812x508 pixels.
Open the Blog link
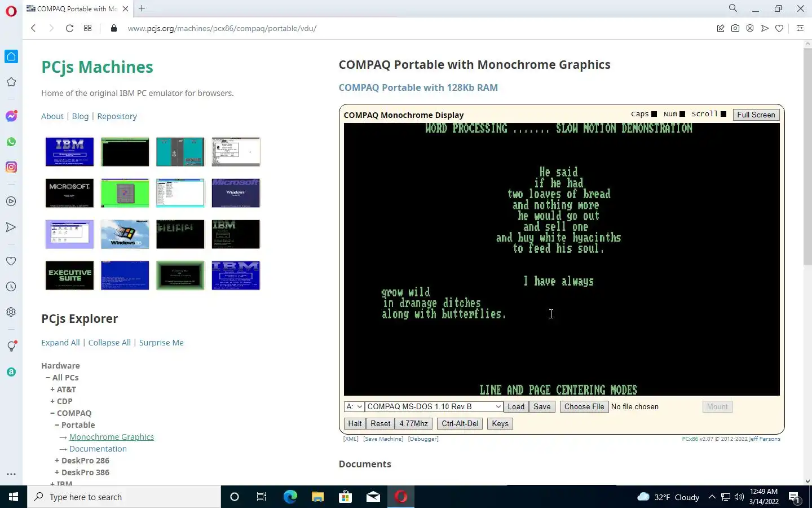click(x=80, y=116)
